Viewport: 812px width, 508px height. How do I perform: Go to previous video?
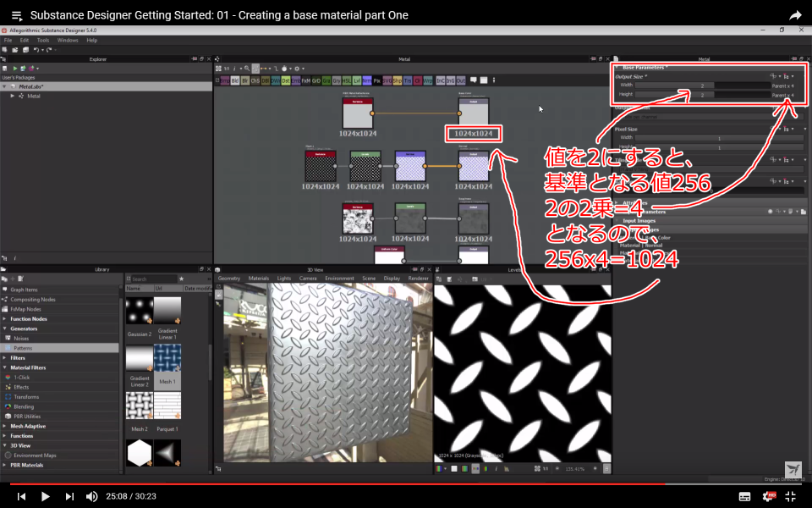point(21,496)
